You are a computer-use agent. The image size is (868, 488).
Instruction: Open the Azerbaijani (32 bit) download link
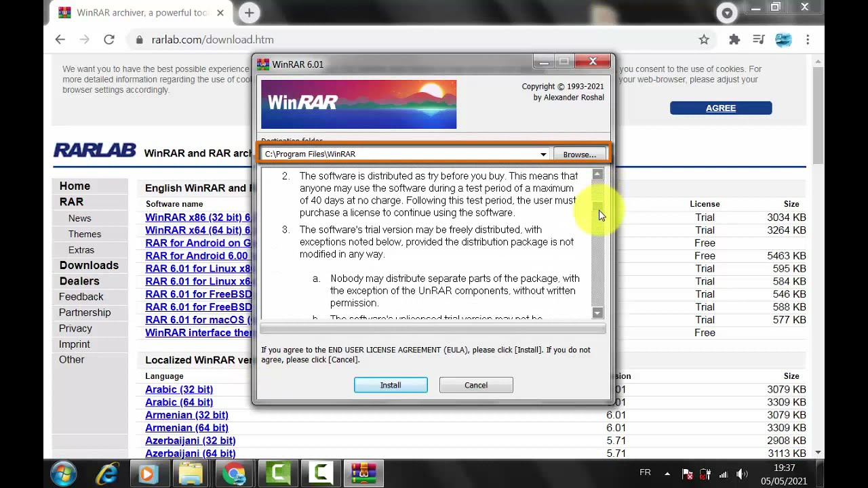tap(191, 441)
